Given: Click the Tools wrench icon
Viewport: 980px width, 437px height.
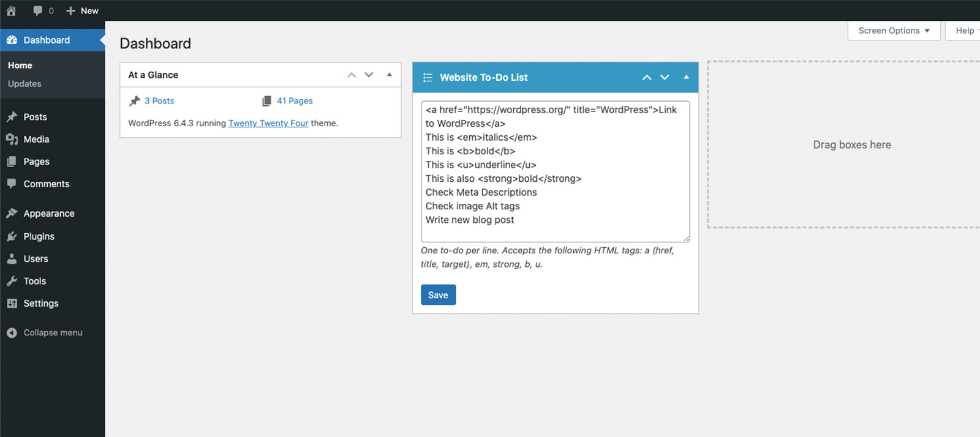Looking at the screenshot, I should [x=12, y=281].
